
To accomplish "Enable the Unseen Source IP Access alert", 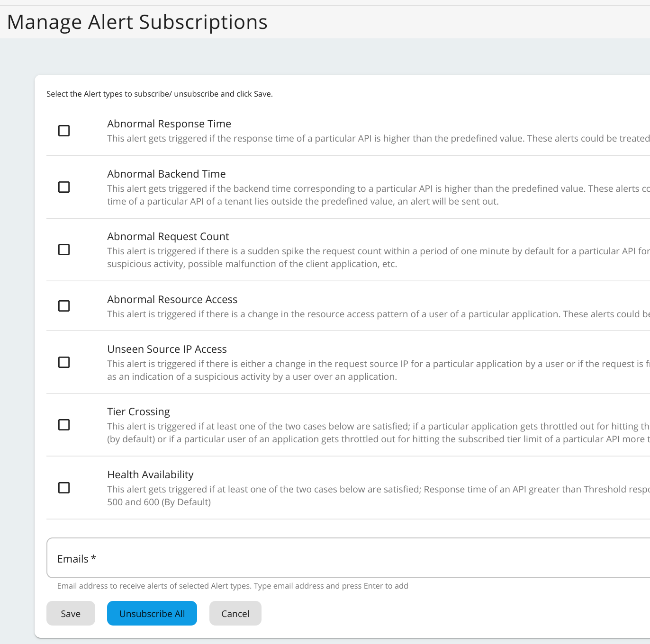I will [x=64, y=362].
